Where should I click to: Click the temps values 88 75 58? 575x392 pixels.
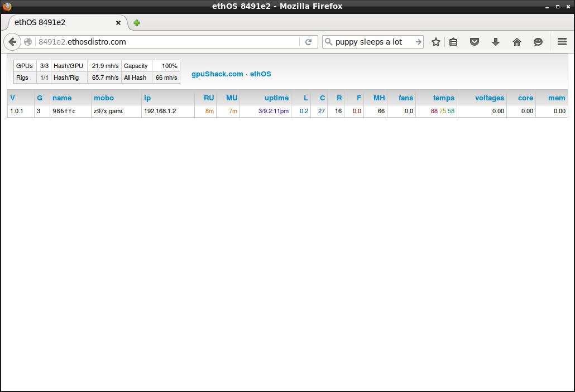click(443, 111)
